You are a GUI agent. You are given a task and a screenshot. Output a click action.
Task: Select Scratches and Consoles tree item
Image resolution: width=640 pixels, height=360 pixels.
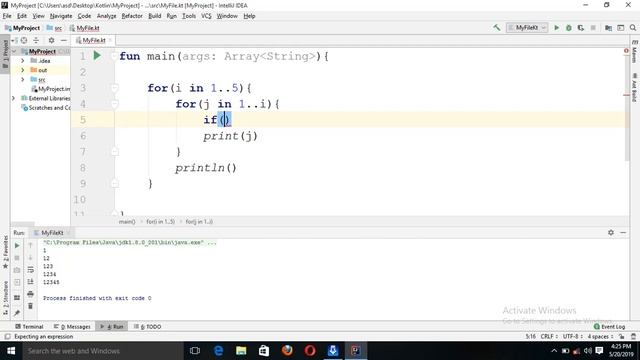point(46,108)
